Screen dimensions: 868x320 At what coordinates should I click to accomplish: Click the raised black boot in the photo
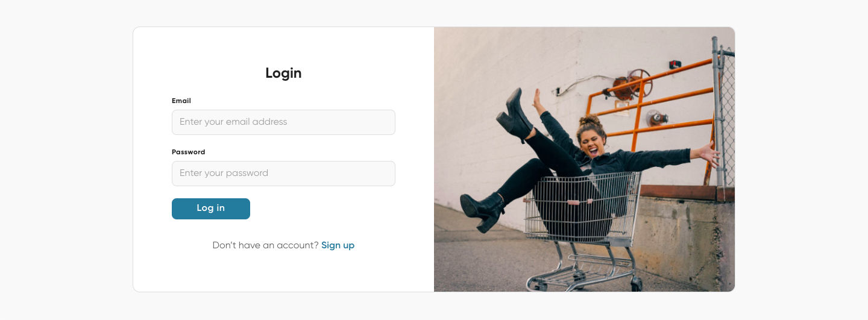[x=514, y=118]
